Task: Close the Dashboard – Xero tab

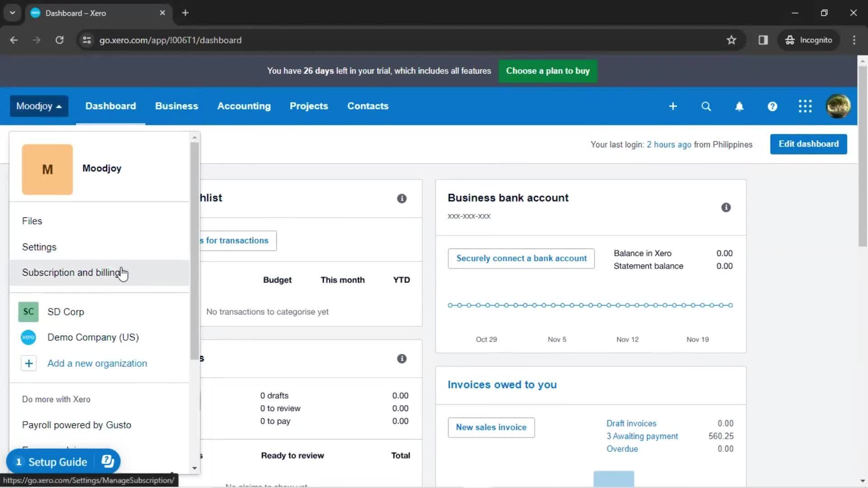Action: [x=162, y=13]
